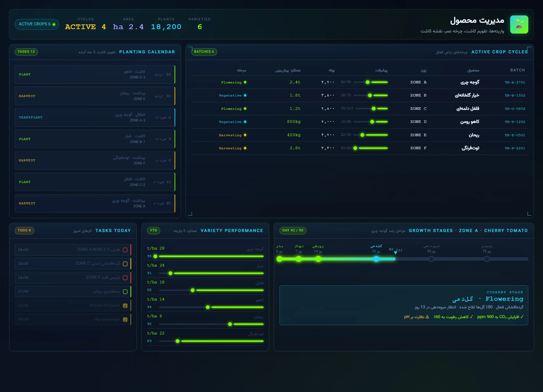Click the green sprout app logo icon
This screenshot has height=392, width=543.
[519, 24]
